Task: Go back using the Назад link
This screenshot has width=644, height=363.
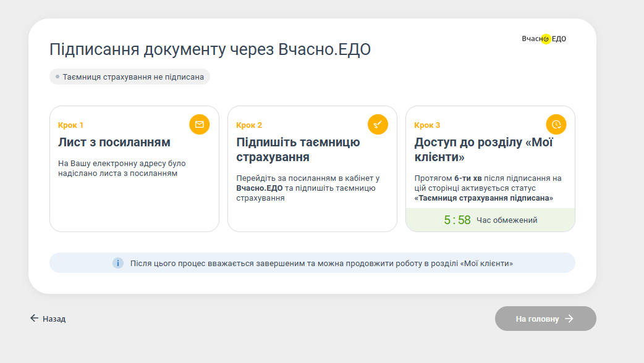Action: pyautogui.click(x=53, y=319)
